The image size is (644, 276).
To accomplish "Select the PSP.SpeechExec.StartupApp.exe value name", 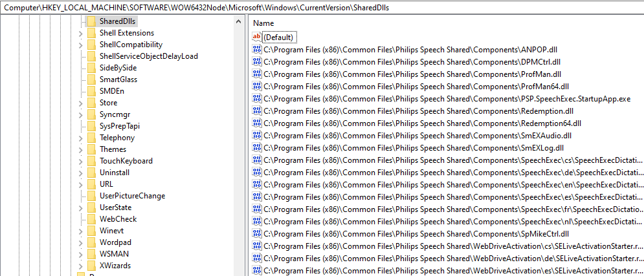I will pyautogui.click(x=447, y=99).
